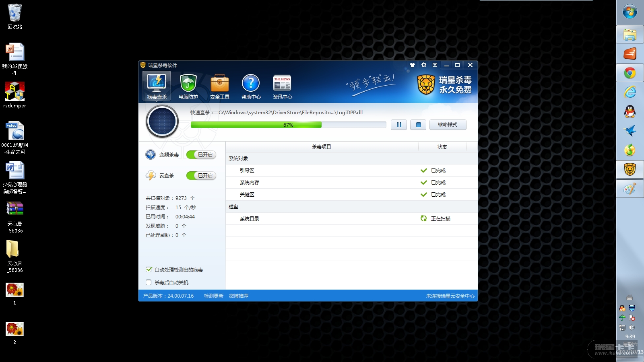This screenshot has width=644, height=362.
Task: Open the title bar dropdown menu icon
Action: point(435,65)
